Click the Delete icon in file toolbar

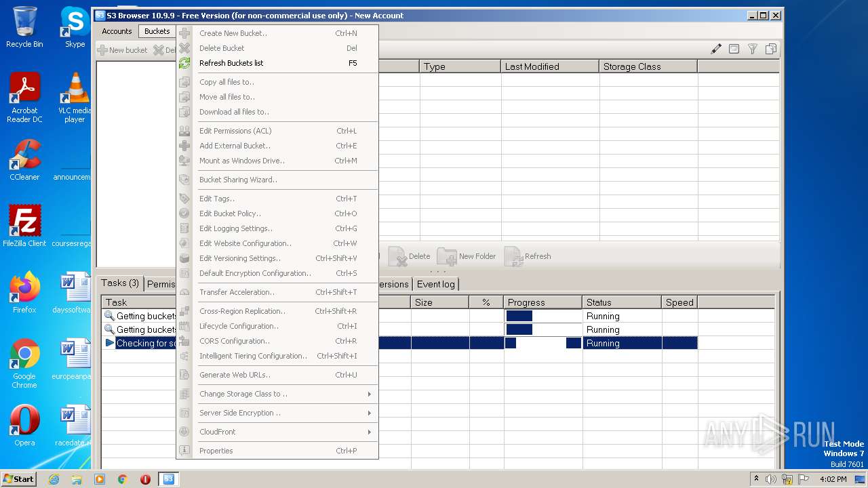[x=397, y=256]
